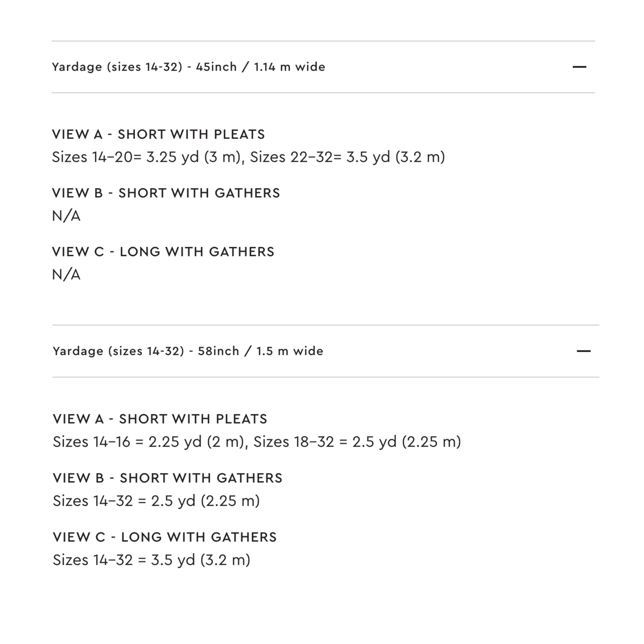Collapse the 58inch yardage section minus icon
644x644 pixels.
[583, 351]
